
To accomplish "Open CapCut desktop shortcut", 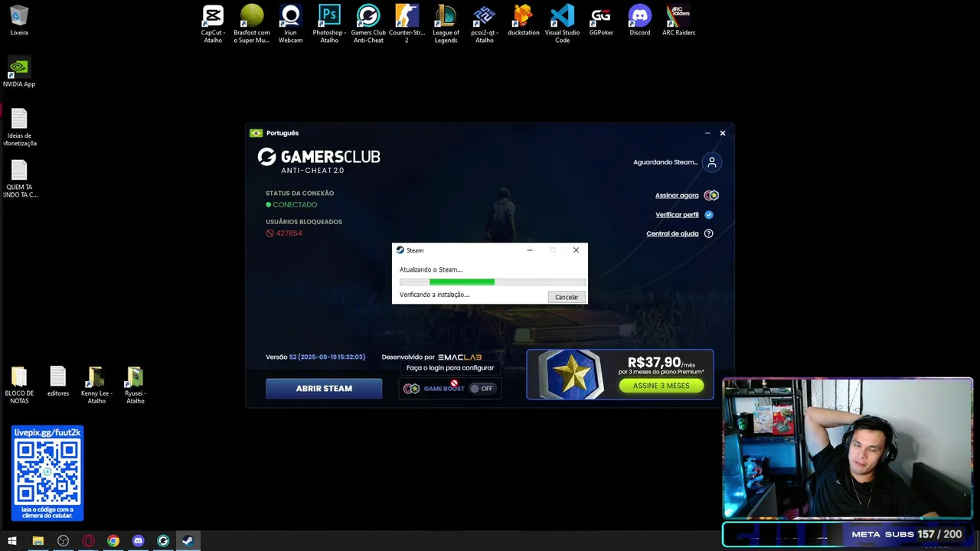I will pyautogui.click(x=213, y=24).
